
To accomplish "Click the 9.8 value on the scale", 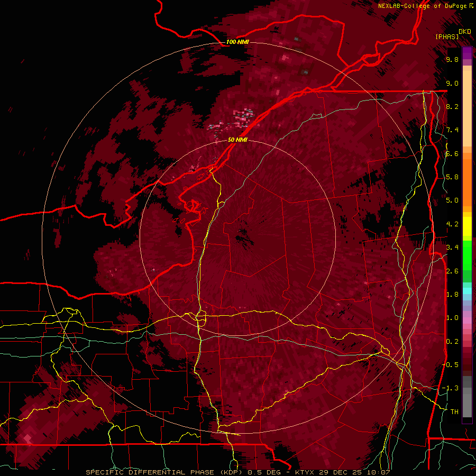I will point(452,59).
